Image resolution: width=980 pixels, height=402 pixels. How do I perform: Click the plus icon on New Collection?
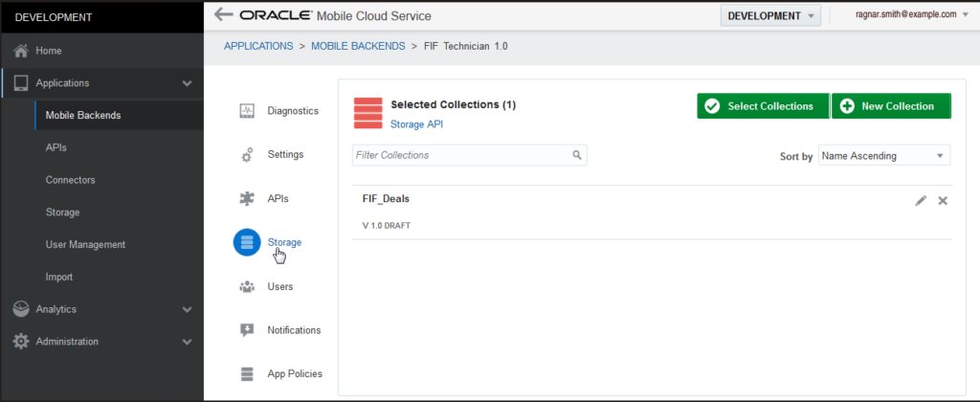point(847,106)
